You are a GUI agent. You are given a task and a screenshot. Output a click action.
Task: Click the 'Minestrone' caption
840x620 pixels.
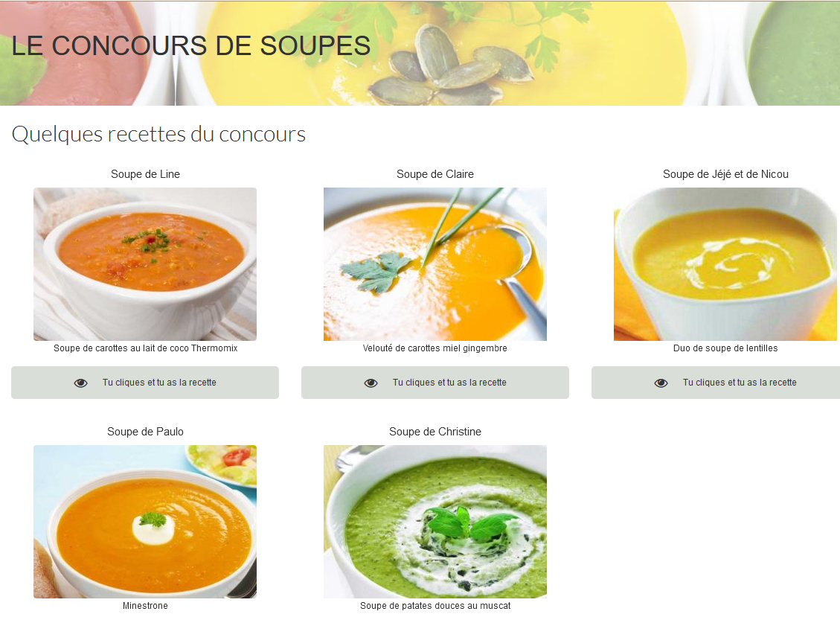click(x=145, y=606)
